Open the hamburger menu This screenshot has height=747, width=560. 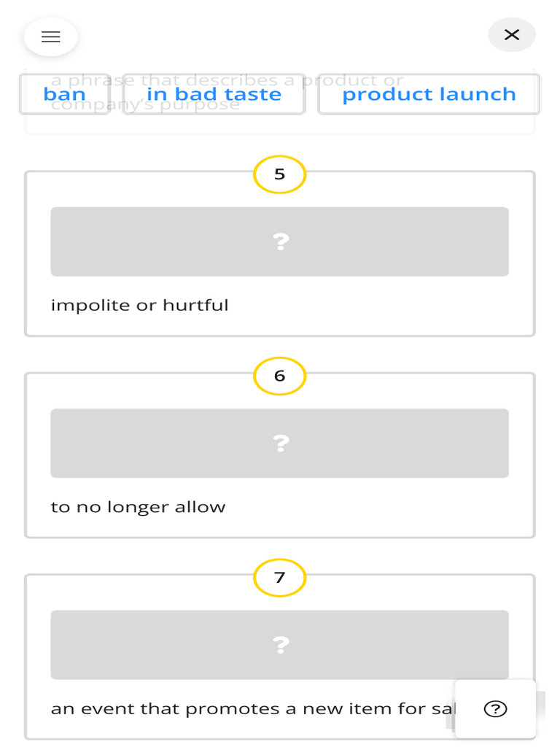50,36
